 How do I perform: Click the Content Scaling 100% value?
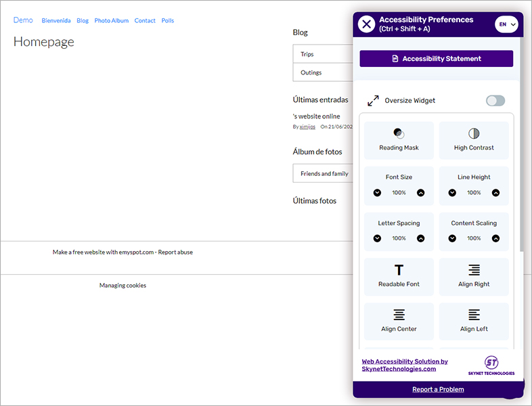pos(474,238)
